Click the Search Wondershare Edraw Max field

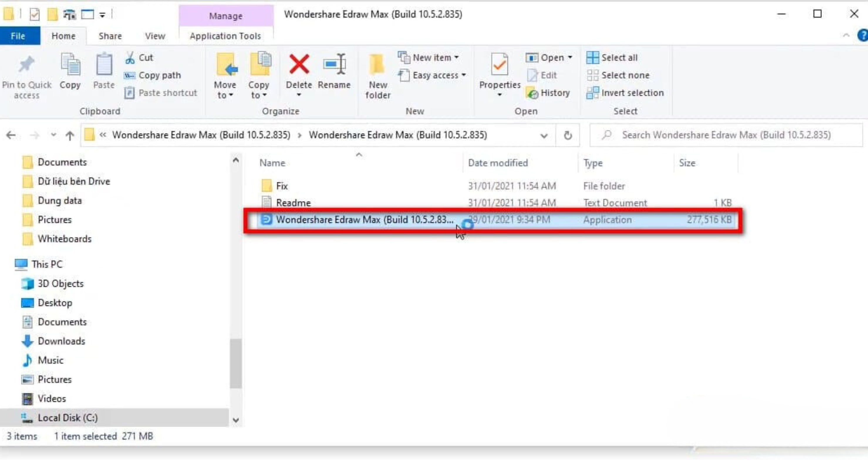click(727, 135)
